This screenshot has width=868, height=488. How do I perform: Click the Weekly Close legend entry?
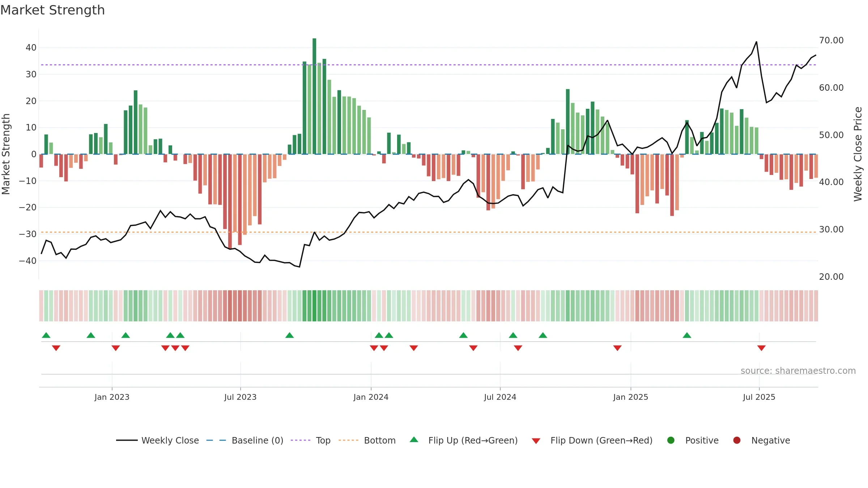coord(157,440)
